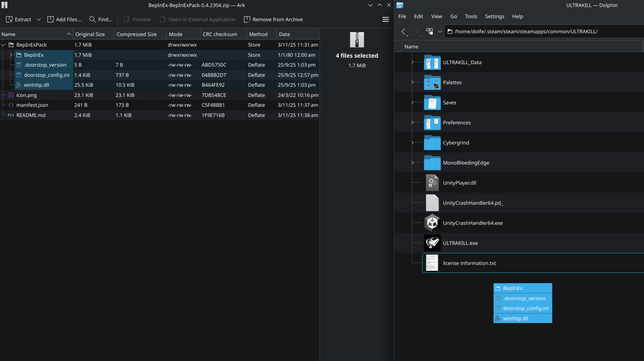Image resolution: width=644 pixels, height=361 pixels.
Task: Select the license information.txt file
Action: pyautogui.click(x=469, y=263)
